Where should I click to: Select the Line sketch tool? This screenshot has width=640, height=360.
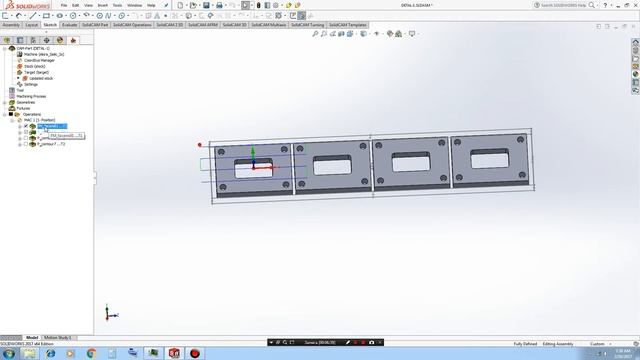(x=33, y=16)
